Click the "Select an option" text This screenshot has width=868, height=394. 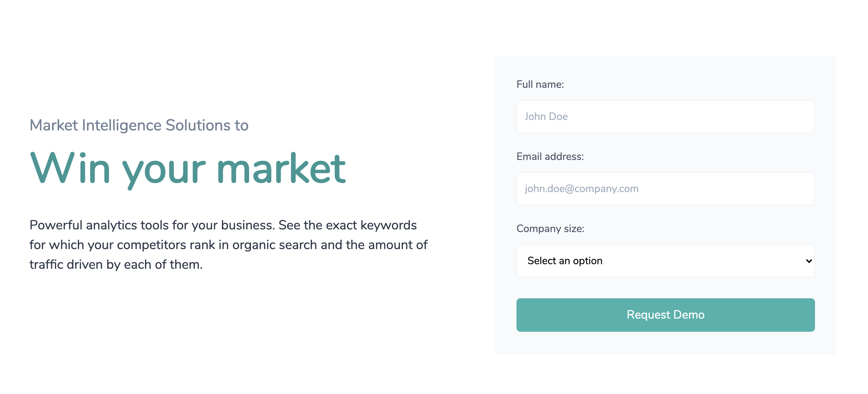point(565,261)
